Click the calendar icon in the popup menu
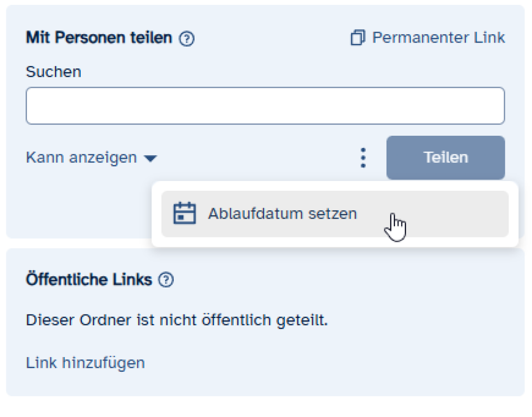This screenshot has height=417, width=532. [184, 213]
